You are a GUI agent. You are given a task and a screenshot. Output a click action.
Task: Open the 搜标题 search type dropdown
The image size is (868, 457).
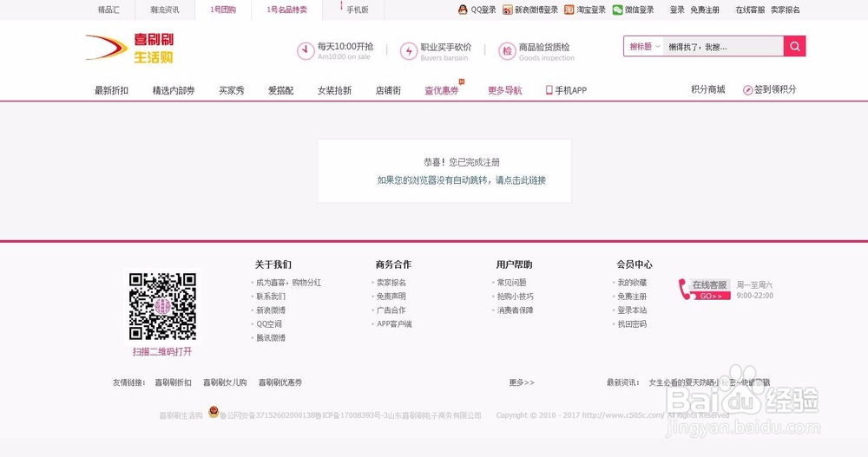click(x=644, y=47)
